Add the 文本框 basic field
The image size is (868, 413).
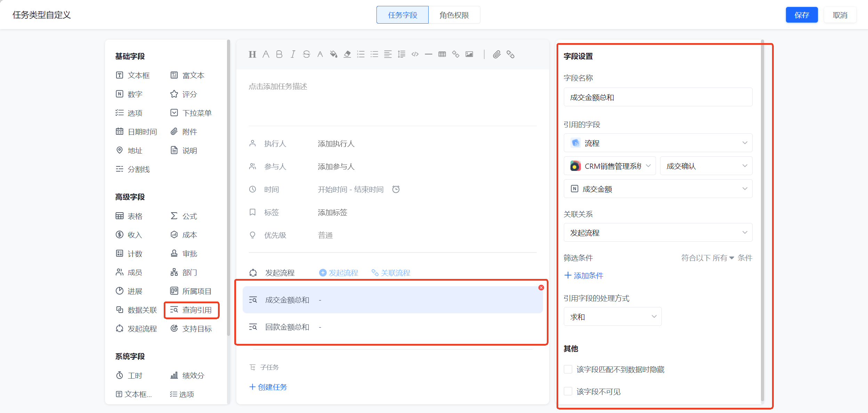[x=133, y=75]
